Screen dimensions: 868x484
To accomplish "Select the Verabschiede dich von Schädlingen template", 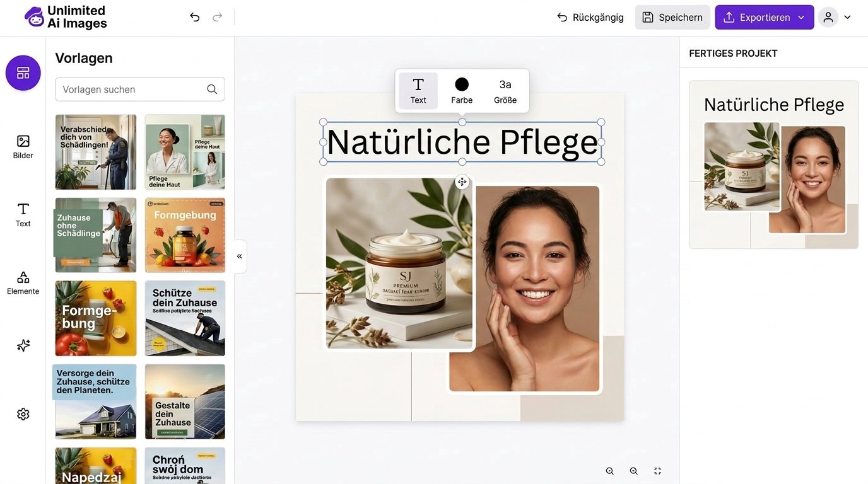I will [96, 152].
